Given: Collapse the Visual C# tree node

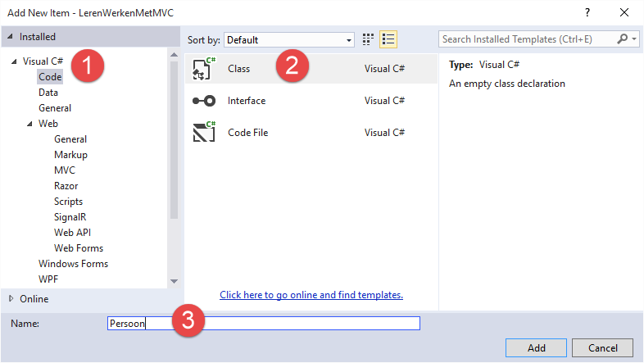Looking at the screenshot, I should click(16, 61).
